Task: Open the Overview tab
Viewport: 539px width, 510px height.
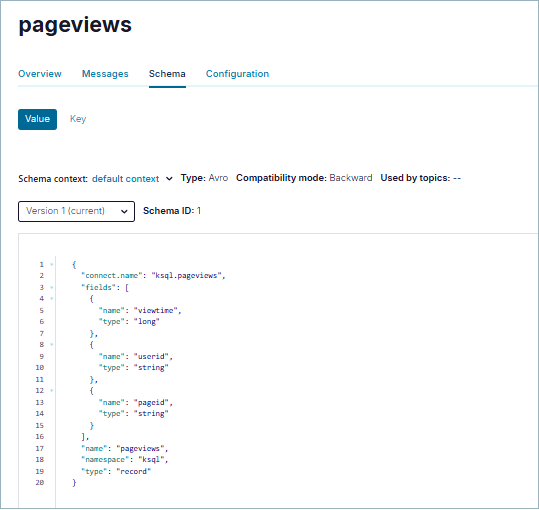Action: point(40,74)
